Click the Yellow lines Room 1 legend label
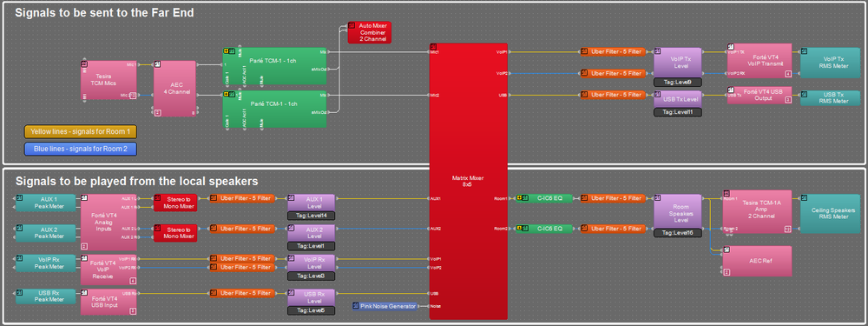The width and height of the screenshot is (868, 326). 81,131
